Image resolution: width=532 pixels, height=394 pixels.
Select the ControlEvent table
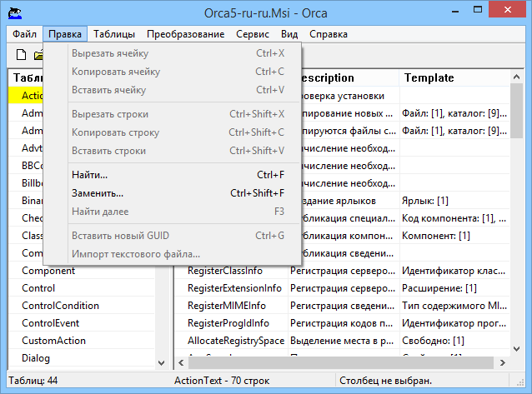tap(50, 323)
